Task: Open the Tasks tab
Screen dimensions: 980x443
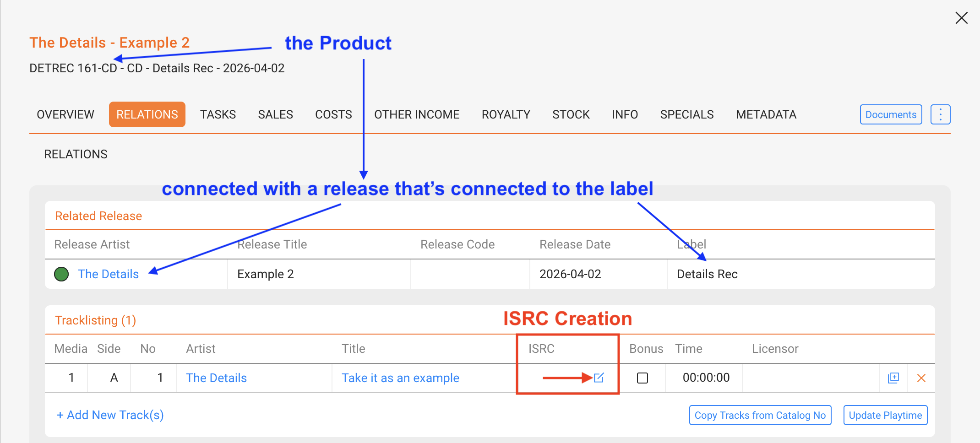Action: pos(218,114)
